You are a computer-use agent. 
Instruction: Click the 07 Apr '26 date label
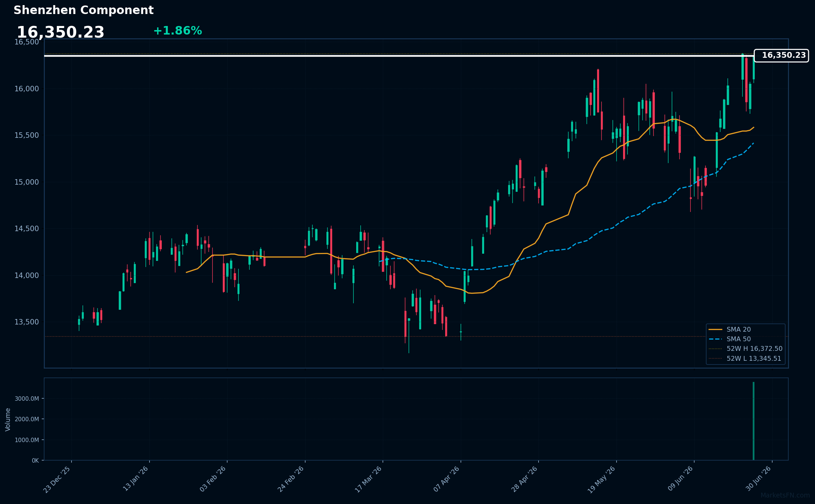click(446, 479)
